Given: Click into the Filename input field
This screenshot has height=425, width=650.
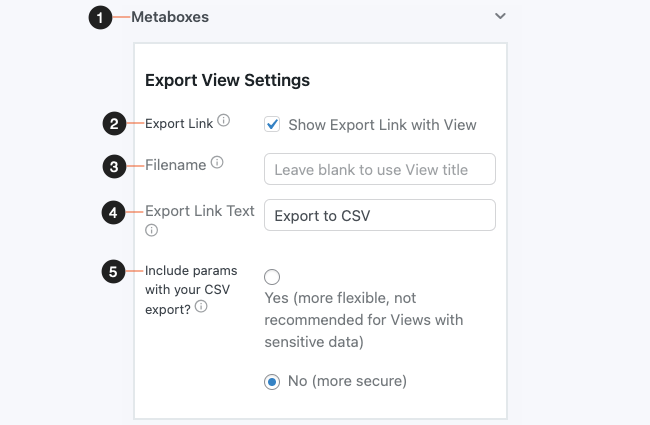Looking at the screenshot, I should click(x=380, y=169).
